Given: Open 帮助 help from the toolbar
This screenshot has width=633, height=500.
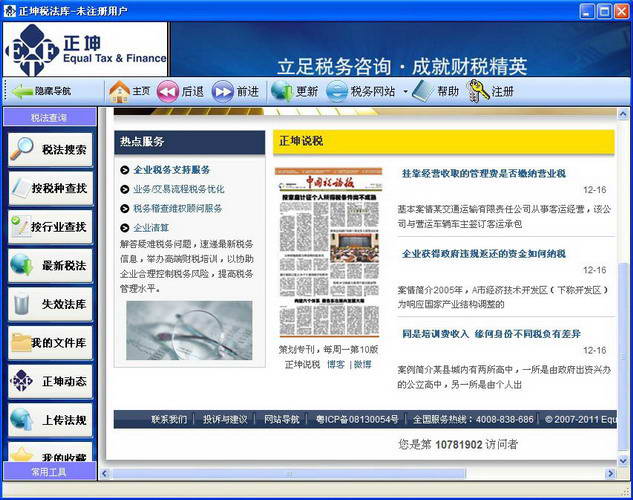Looking at the screenshot, I should 424,91.
